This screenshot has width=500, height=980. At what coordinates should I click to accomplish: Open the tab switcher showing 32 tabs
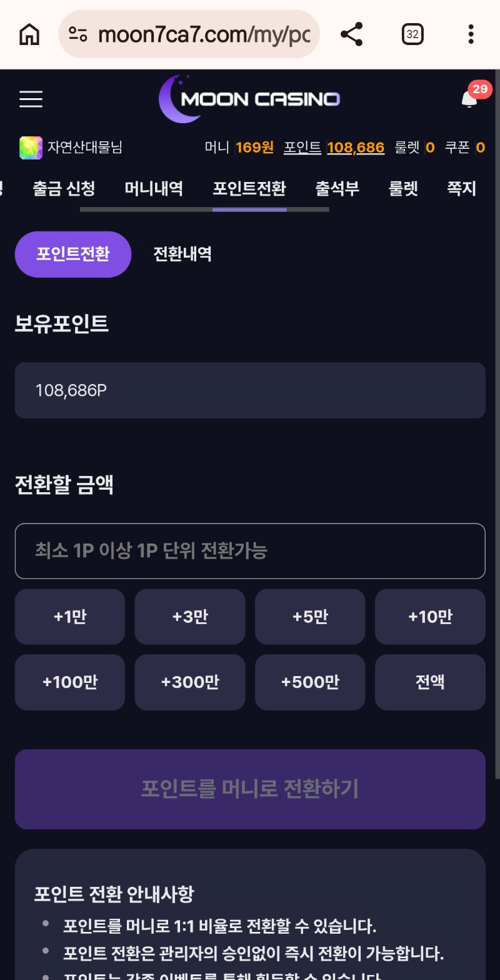412,34
